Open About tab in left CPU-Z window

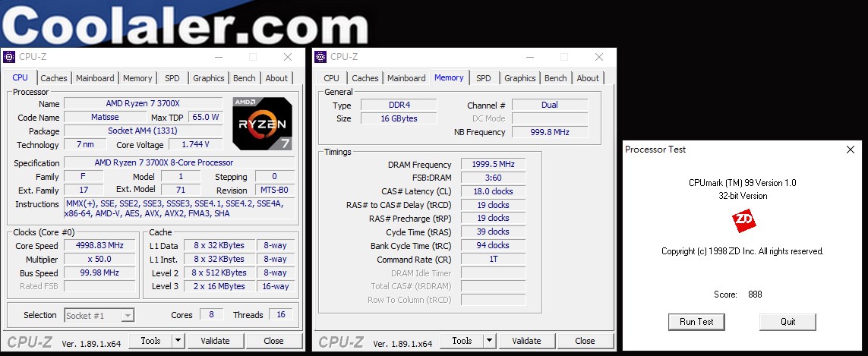tap(276, 78)
